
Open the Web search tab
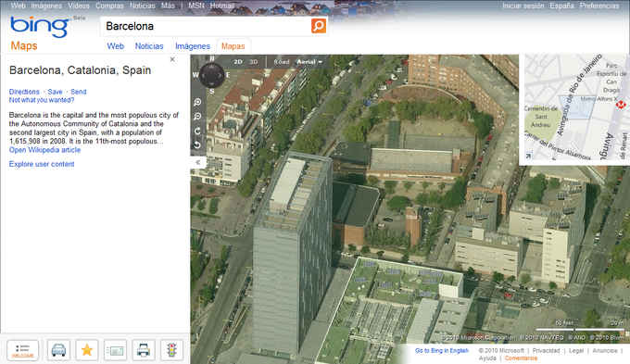coord(115,46)
